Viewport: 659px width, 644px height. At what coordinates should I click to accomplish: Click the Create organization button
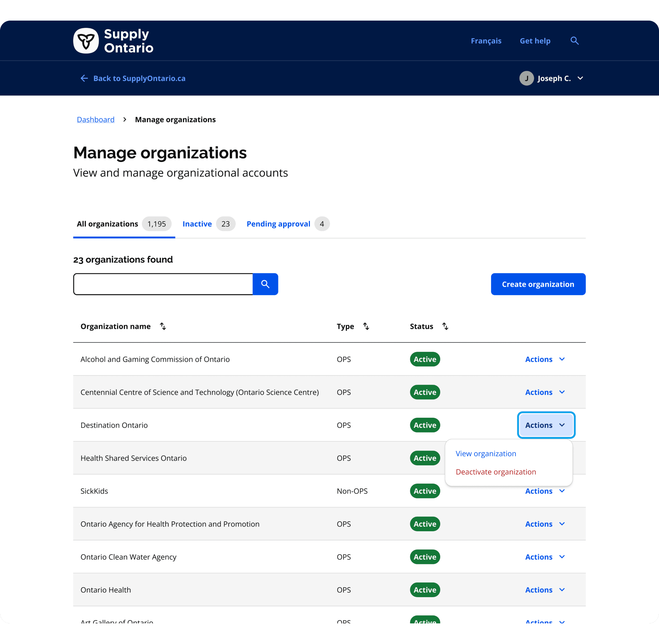point(538,284)
